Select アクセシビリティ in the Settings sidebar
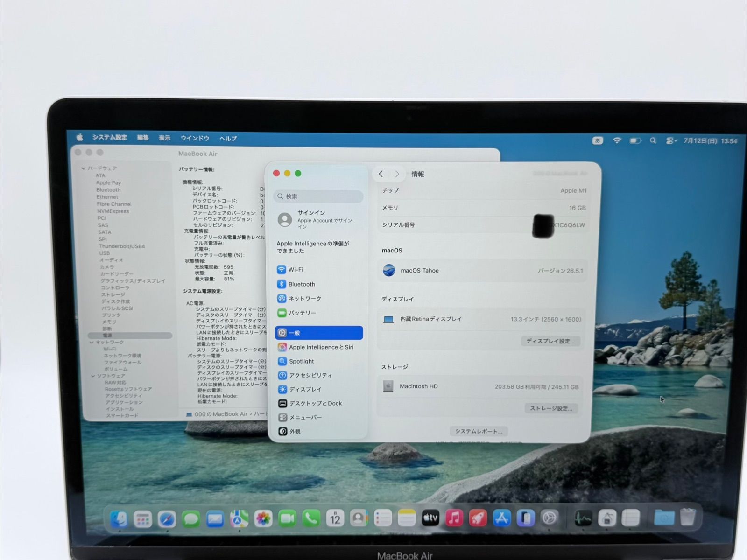This screenshot has height=560, width=747. coord(319,375)
